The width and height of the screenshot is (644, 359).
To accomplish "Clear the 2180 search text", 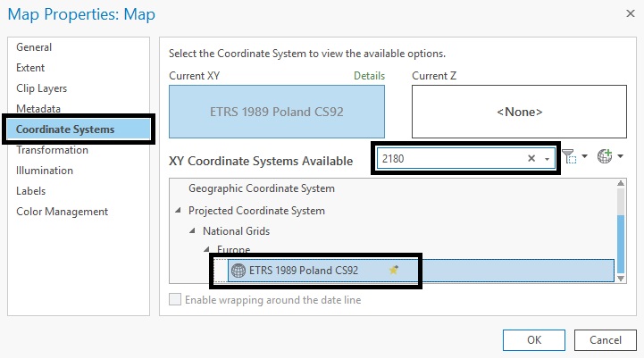I will [x=531, y=158].
